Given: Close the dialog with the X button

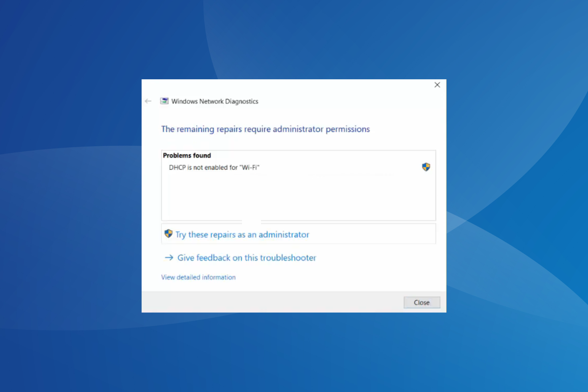Looking at the screenshot, I should click(437, 85).
